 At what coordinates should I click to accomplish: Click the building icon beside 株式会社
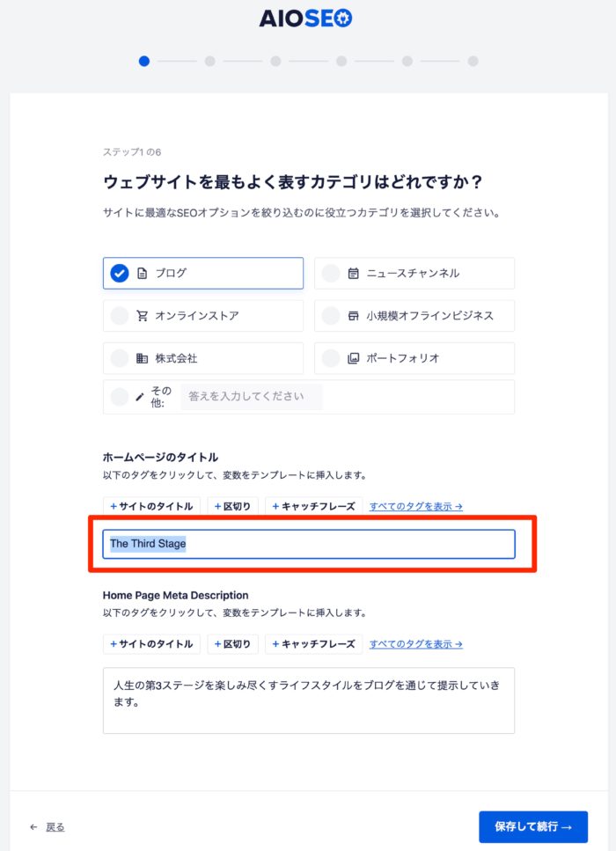pyautogui.click(x=142, y=358)
